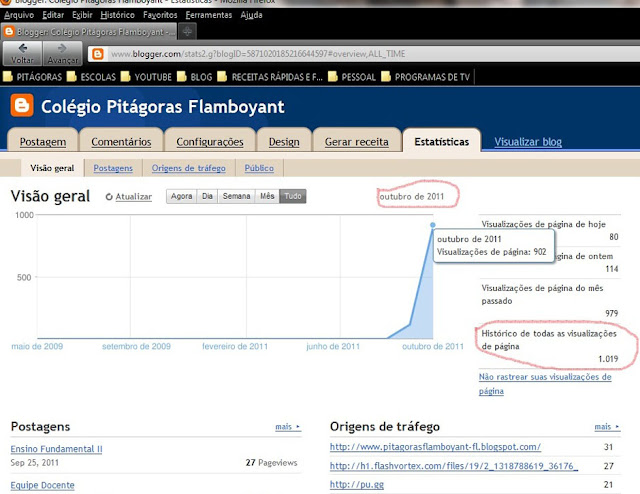Select the Blogger Colégio Pitágoras browser tab
The width and height of the screenshot is (640, 494).
coord(89,32)
